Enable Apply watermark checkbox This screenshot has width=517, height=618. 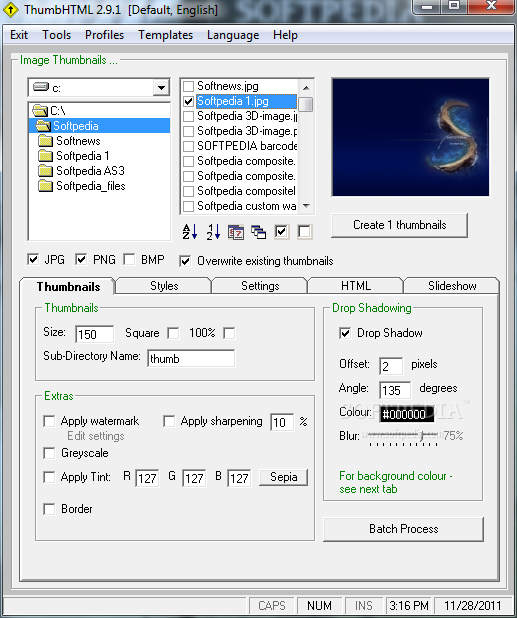[x=49, y=421]
